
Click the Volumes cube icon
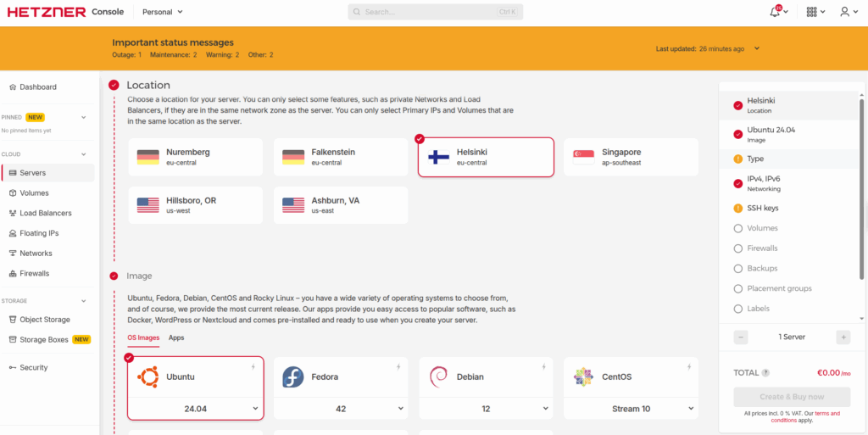(x=14, y=193)
